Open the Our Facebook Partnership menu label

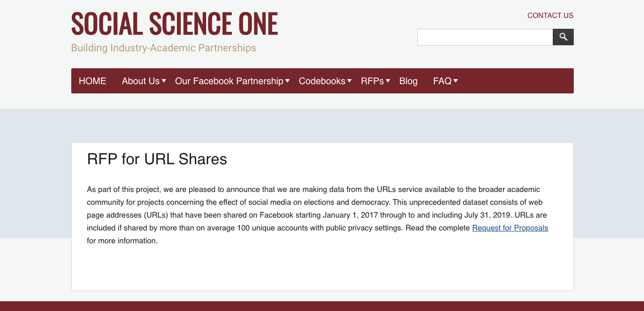tap(229, 81)
